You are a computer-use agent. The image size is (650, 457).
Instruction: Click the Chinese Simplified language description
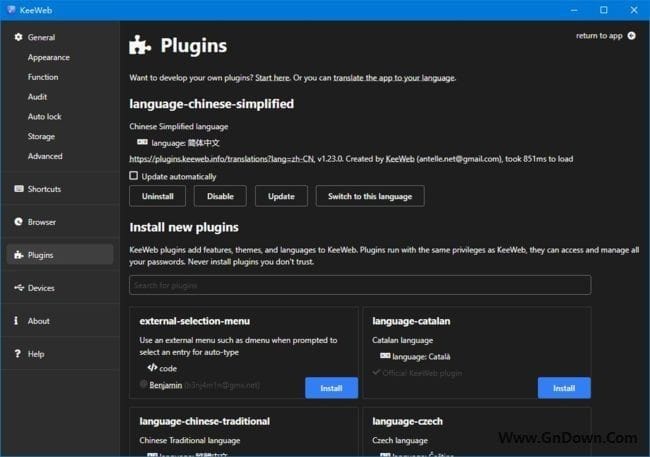click(x=179, y=126)
